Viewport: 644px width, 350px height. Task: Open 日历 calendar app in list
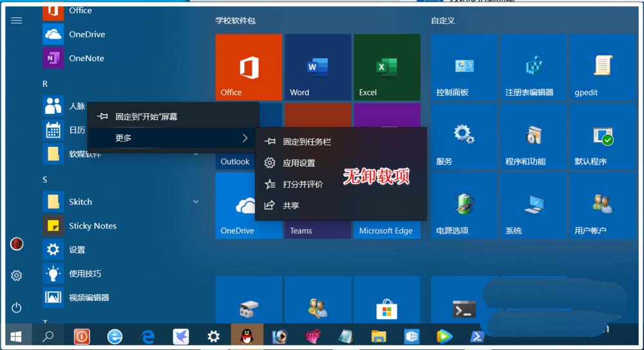(65, 130)
